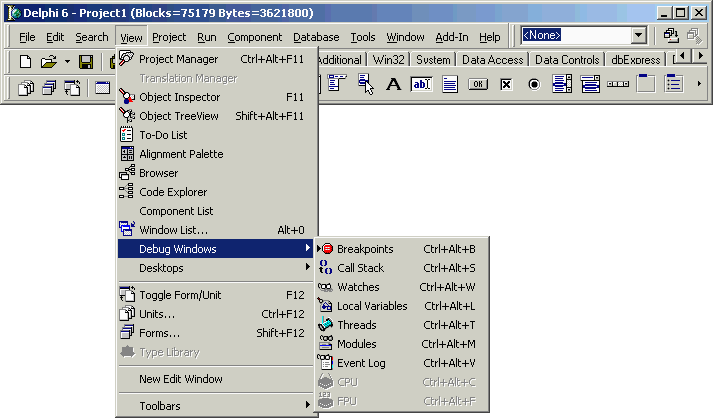The width and height of the screenshot is (713, 418).
Task: Select the PopupMenu component icon
Action: (365, 84)
